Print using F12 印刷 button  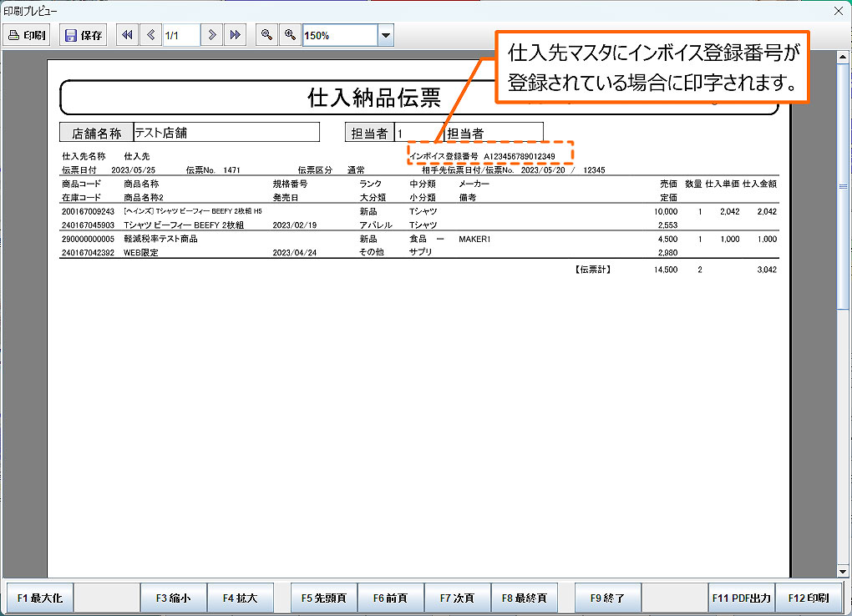(808, 598)
